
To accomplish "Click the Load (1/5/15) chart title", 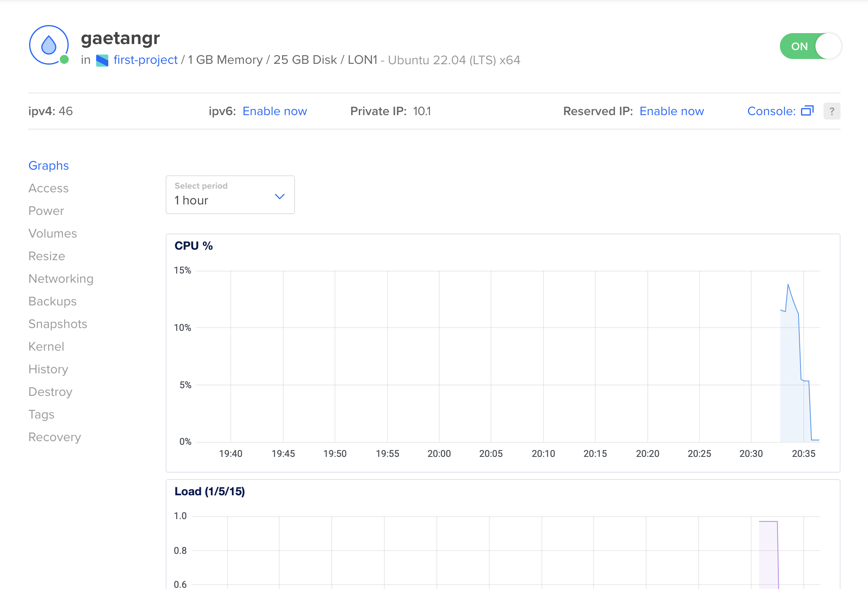I will (210, 491).
